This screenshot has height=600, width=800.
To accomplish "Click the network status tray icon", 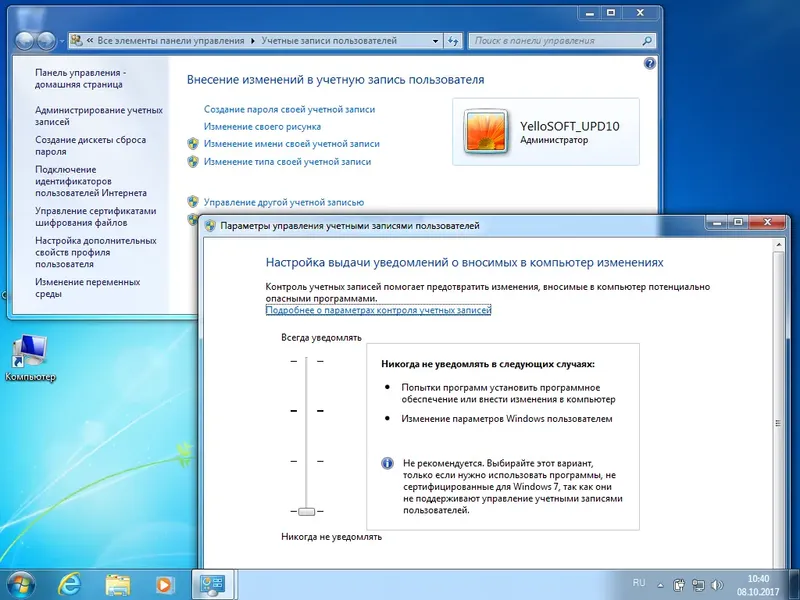I will point(698,585).
